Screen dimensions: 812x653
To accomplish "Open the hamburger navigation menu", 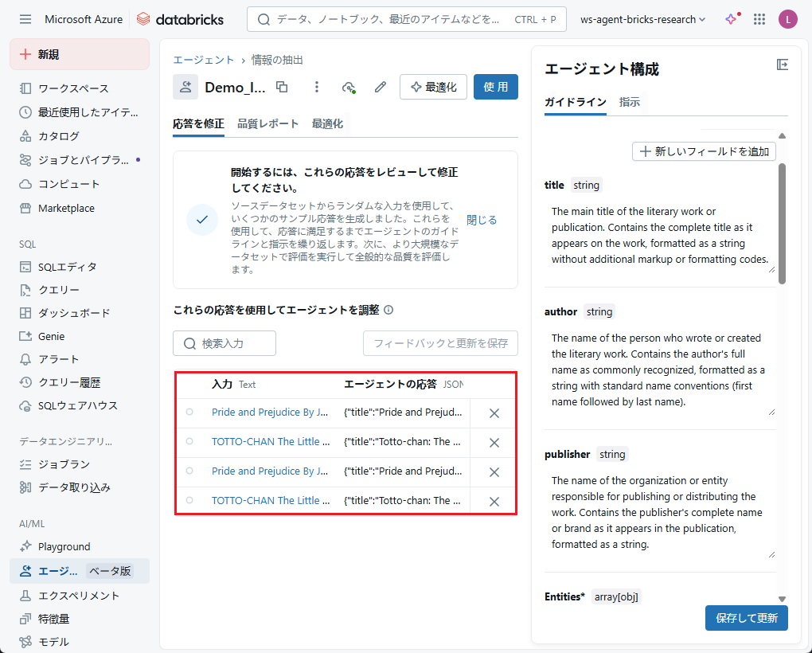I will (x=25, y=19).
